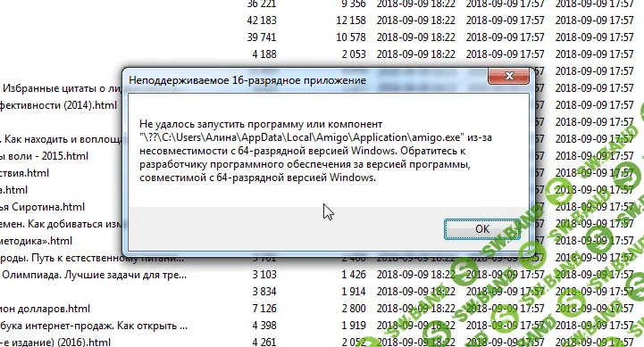The height and width of the screenshot is (347, 644).
Task: Click the packed size value 1 919
Action: point(354,326)
